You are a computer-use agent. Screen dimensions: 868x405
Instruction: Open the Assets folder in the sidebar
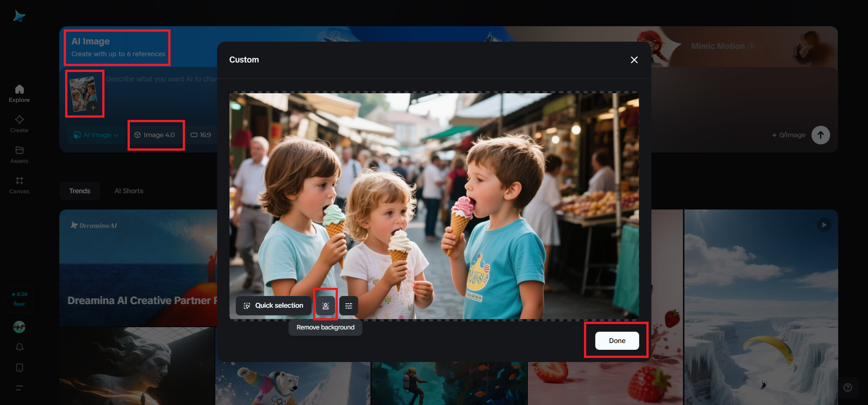pos(19,155)
